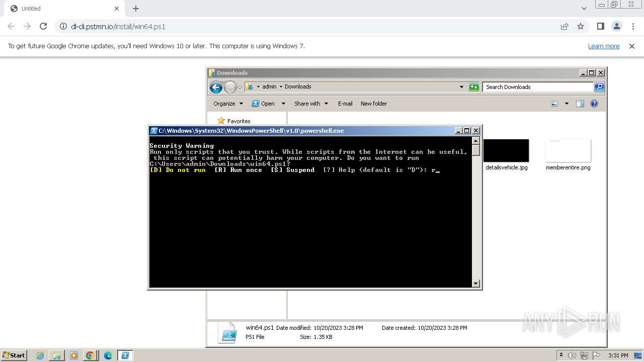Click Explorer back arrow in Downloads window
Image resolution: width=644 pixels, height=362 pixels.
point(216,87)
